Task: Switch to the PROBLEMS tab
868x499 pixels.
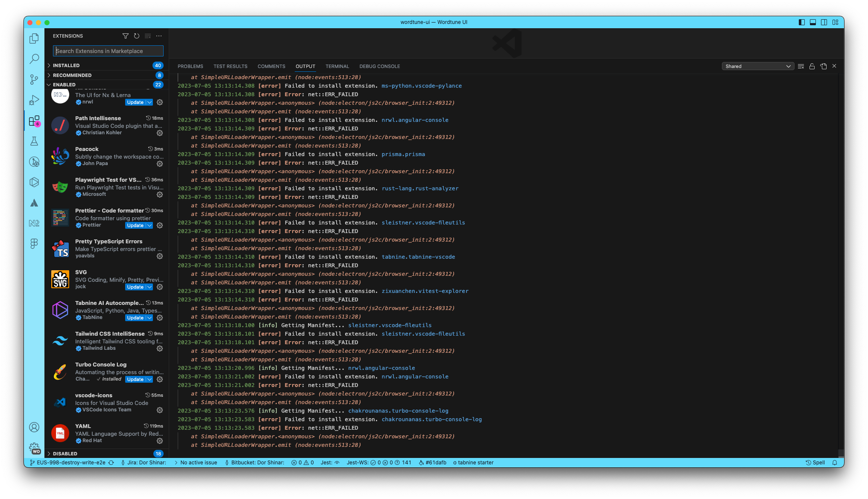Action: click(191, 66)
